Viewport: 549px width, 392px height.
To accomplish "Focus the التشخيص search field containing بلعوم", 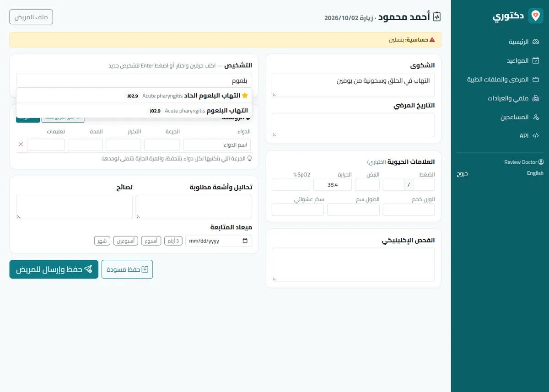I will [134, 81].
